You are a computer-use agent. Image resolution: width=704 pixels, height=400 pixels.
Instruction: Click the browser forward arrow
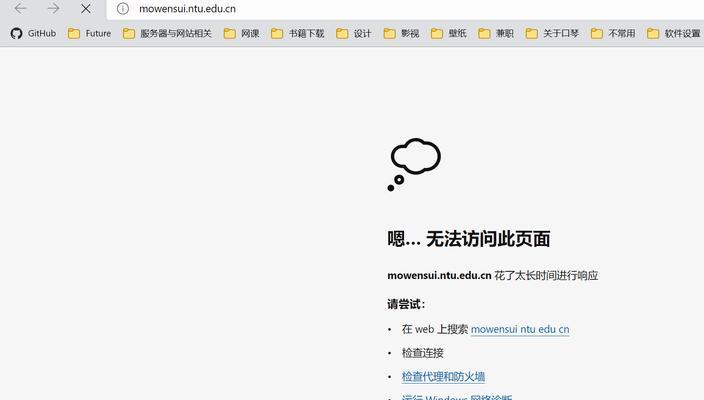coord(53,8)
